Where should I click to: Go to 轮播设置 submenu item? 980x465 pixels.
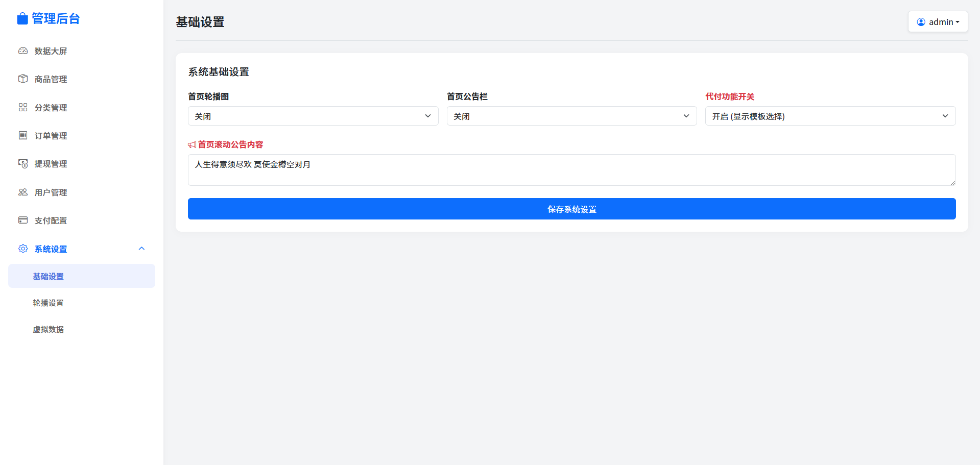tap(49, 303)
